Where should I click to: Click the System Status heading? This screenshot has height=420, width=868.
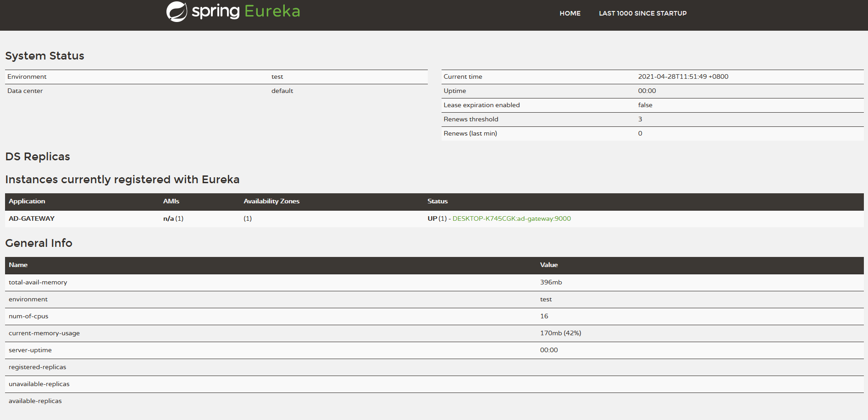[x=44, y=56]
